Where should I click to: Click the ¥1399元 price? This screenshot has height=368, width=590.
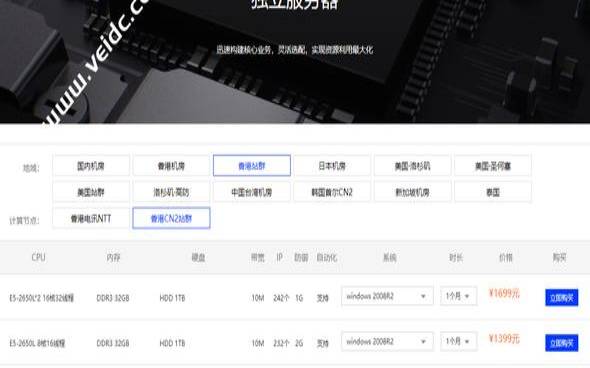click(x=504, y=339)
